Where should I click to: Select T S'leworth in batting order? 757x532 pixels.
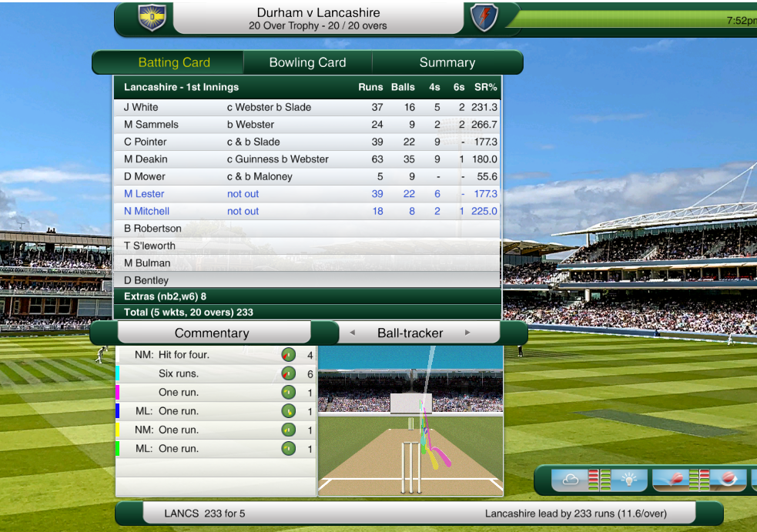click(307, 246)
